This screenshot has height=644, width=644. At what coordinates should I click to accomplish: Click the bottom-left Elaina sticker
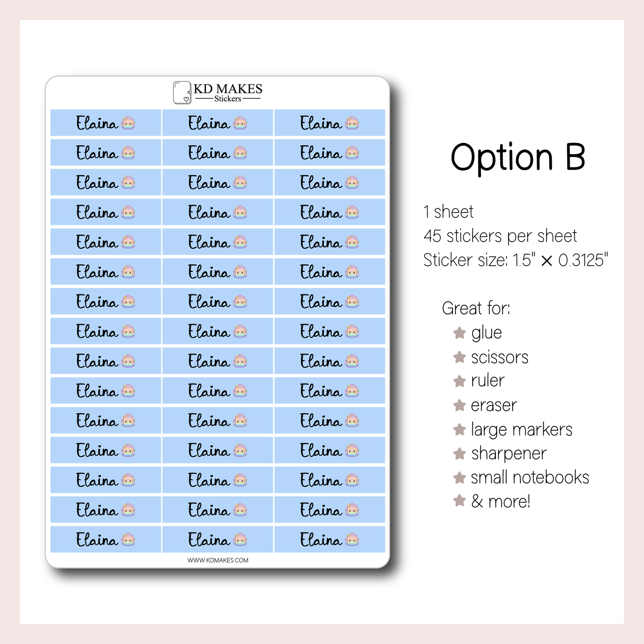tap(106, 539)
